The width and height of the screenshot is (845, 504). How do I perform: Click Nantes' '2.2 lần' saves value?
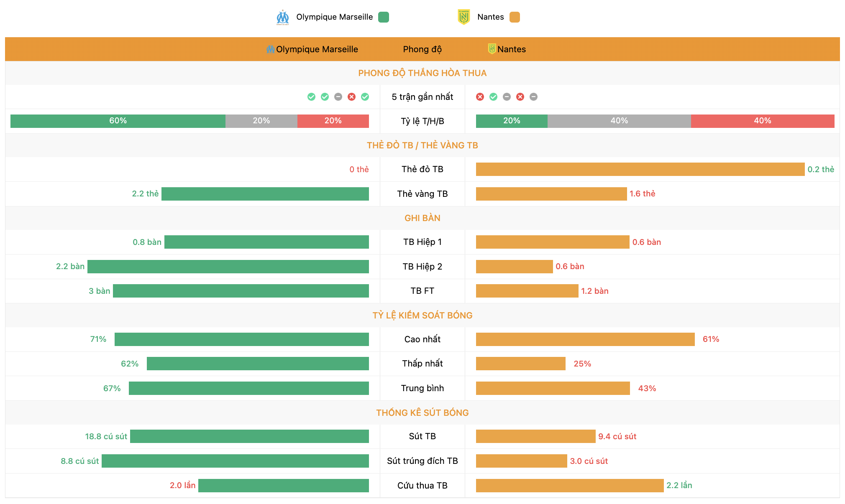tap(679, 485)
